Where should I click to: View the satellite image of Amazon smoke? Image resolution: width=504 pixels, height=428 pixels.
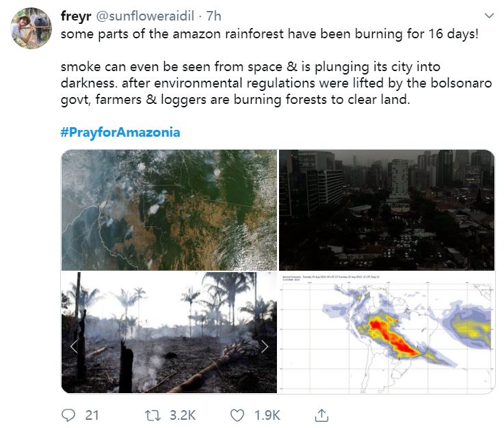pyautogui.click(x=169, y=210)
